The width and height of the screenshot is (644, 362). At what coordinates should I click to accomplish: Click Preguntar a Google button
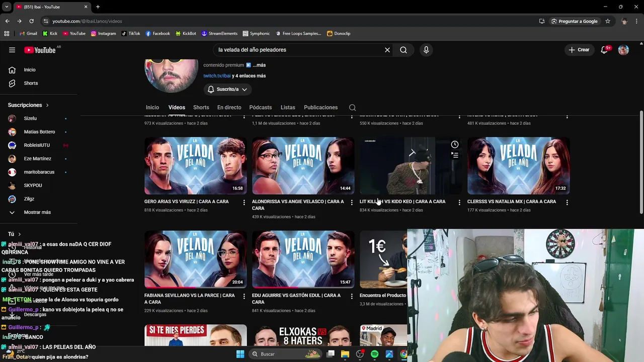click(x=574, y=21)
